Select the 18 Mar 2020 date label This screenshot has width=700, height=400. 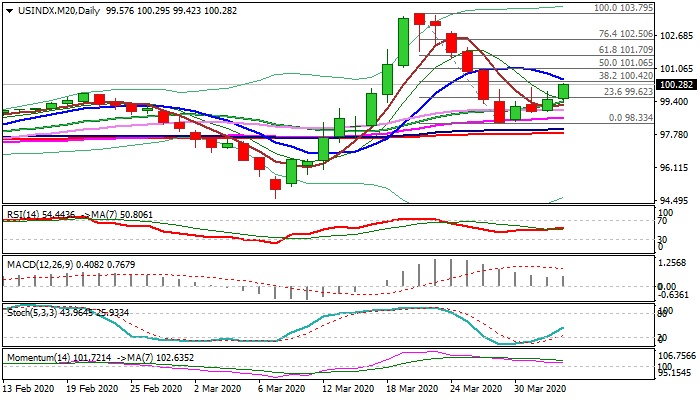pos(412,387)
